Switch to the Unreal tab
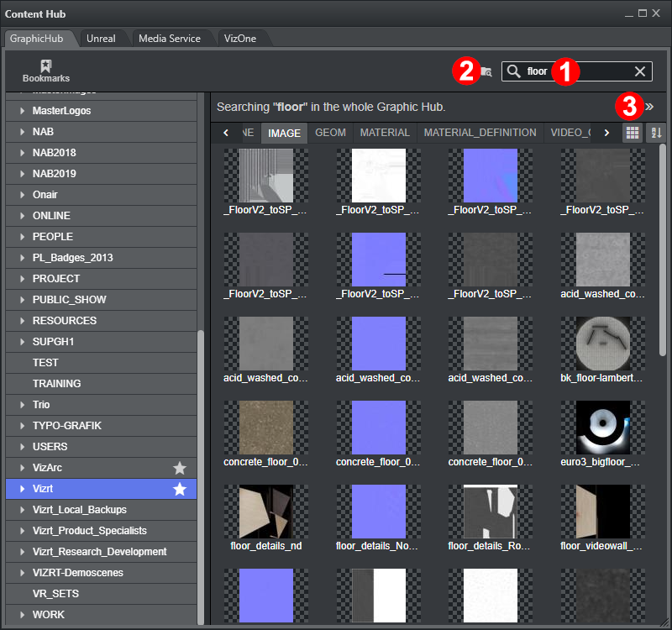The height and width of the screenshot is (630, 672). 101,39
